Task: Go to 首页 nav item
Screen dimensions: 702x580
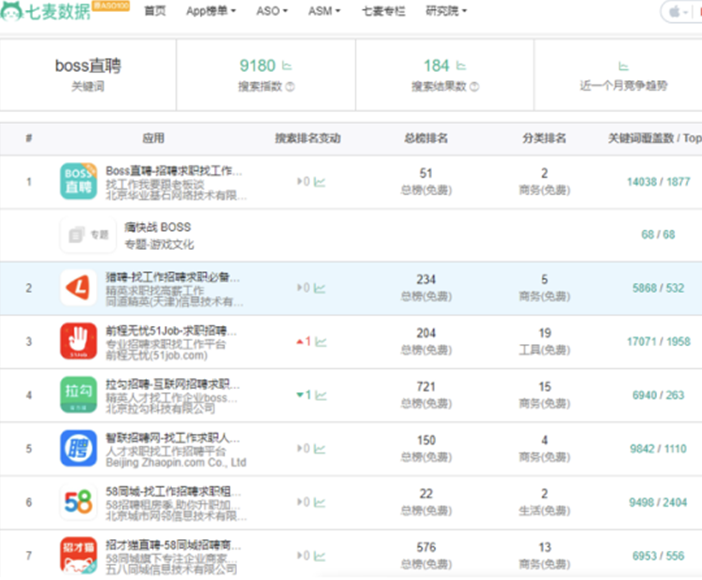Action: (x=155, y=11)
